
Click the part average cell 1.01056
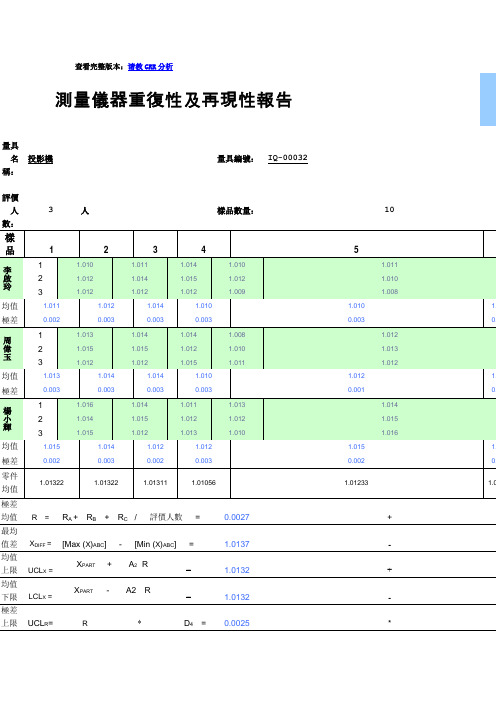pyautogui.click(x=204, y=483)
